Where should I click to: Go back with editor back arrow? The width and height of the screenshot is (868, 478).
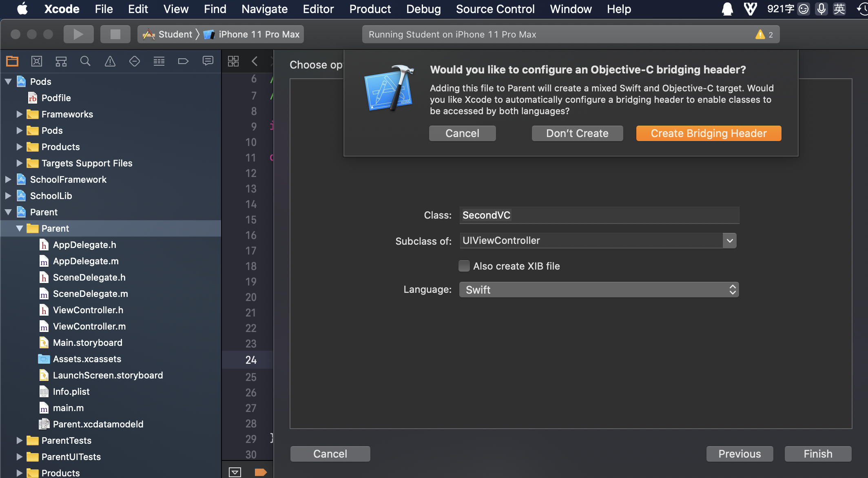tap(255, 61)
